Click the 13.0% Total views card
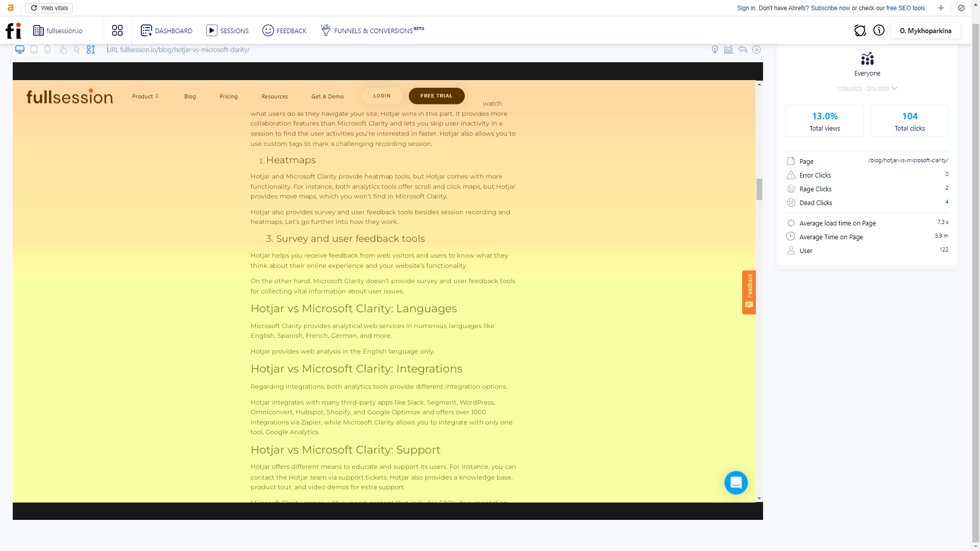Screen dimensions: 980x551 (824, 121)
